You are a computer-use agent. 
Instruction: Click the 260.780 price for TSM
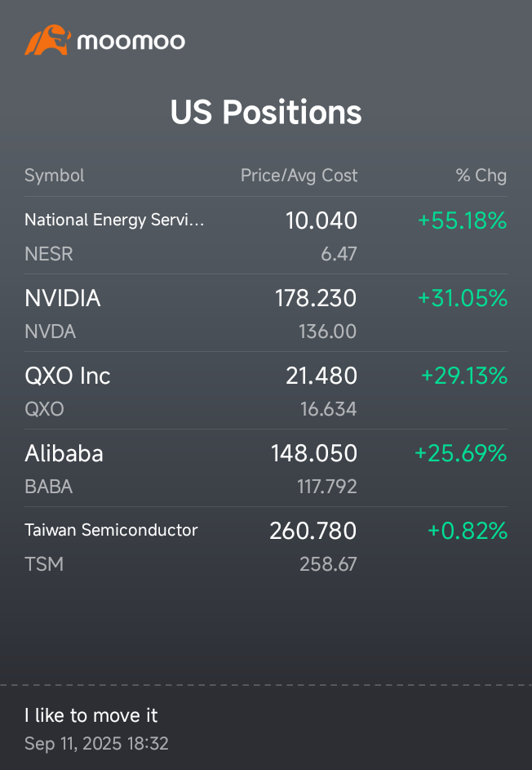click(x=313, y=531)
